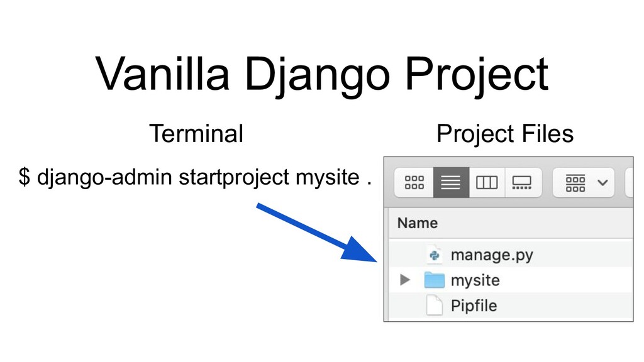Click the Pipfile document icon
This screenshot has height=362, width=644.
434,305
